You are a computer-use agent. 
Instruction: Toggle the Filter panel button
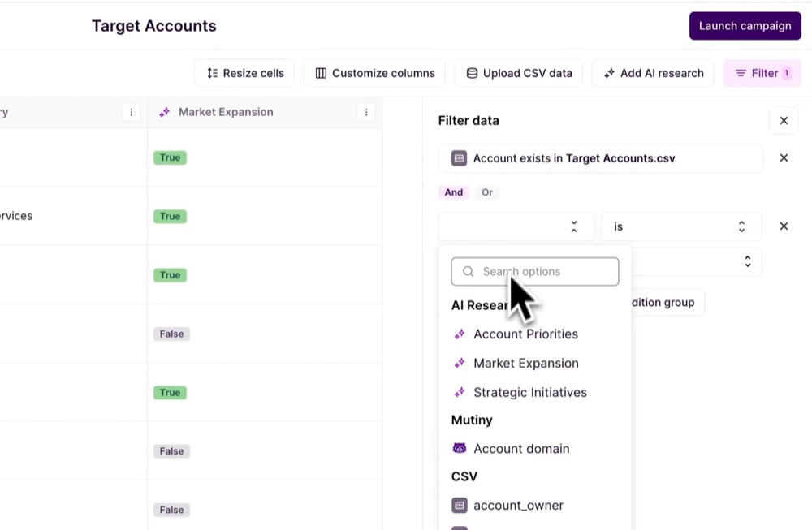762,73
